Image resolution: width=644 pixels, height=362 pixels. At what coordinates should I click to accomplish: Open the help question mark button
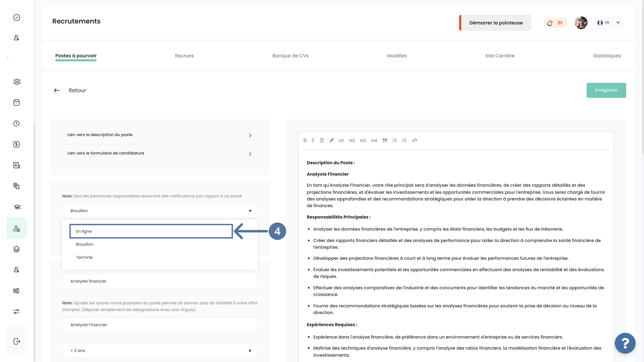click(625, 343)
